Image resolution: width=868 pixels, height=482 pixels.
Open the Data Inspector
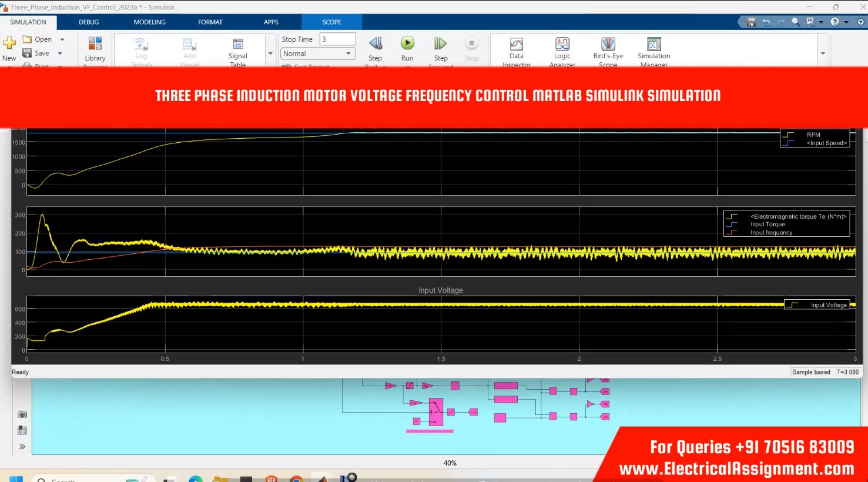pyautogui.click(x=516, y=45)
